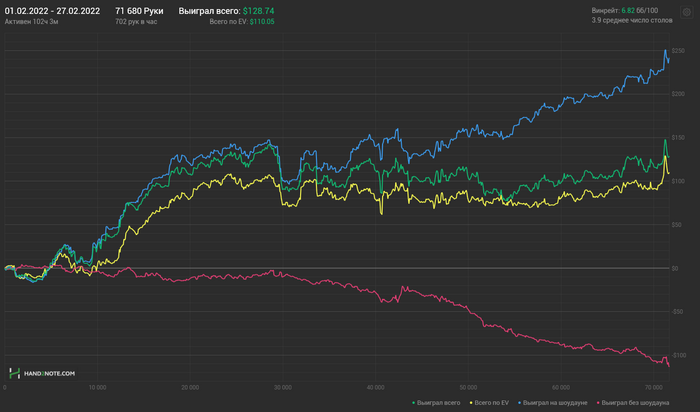Toggle the 'Выиграл на шоудауне' blue legend entry

(552, 403)
